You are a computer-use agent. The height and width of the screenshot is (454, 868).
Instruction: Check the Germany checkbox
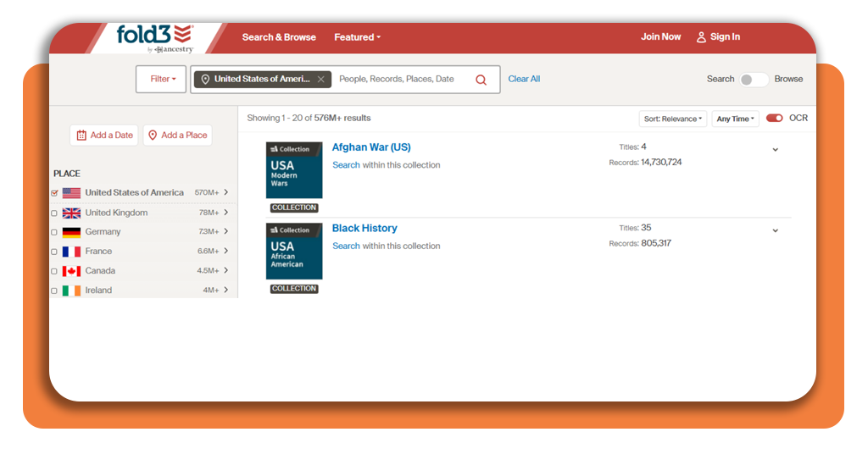click(54, 232)
